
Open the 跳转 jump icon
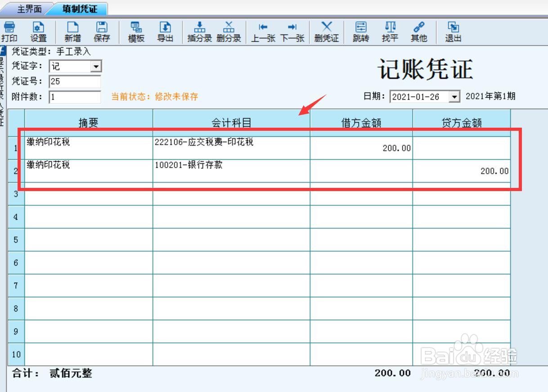360,31
